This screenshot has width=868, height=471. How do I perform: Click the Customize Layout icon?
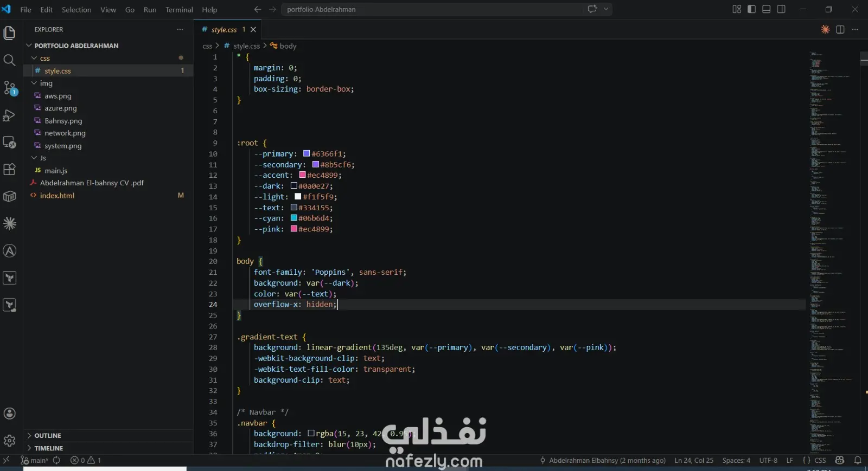737,9
